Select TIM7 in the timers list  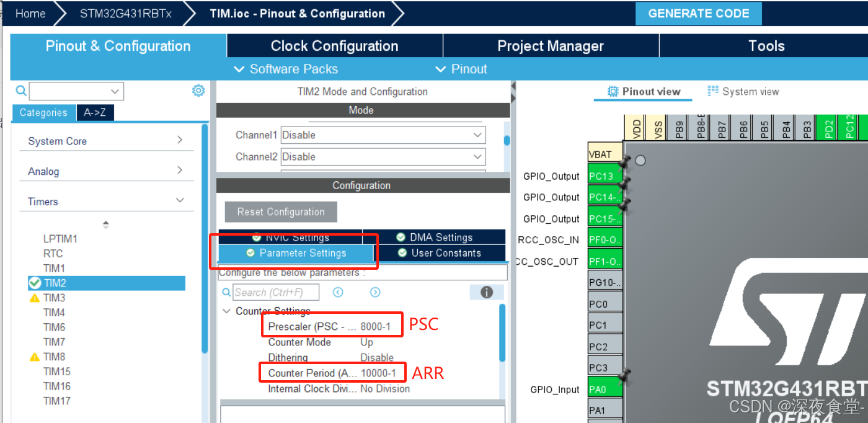coord(54,342)
